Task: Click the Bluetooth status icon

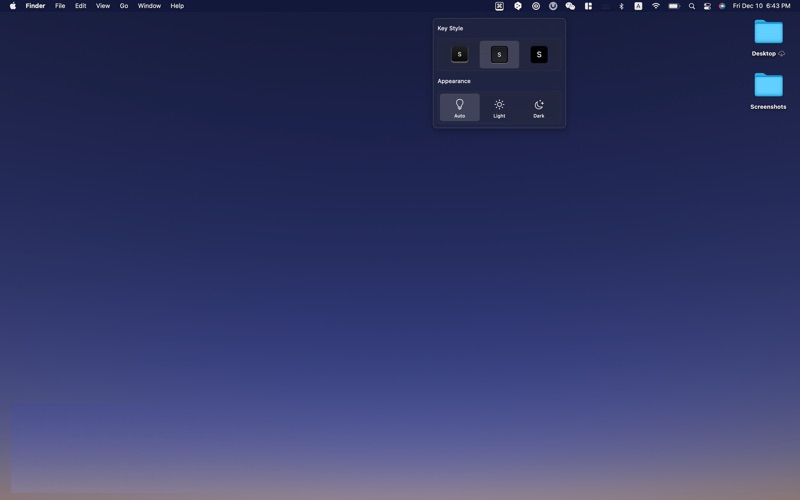Action: pyautogui.click(x=621, y=6)
